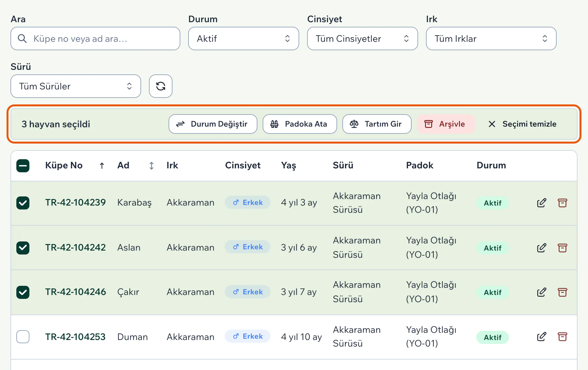This screenshot has width=588, height=370.
Task: Click the Durum Değiştir button
Action: pos(213,124)
